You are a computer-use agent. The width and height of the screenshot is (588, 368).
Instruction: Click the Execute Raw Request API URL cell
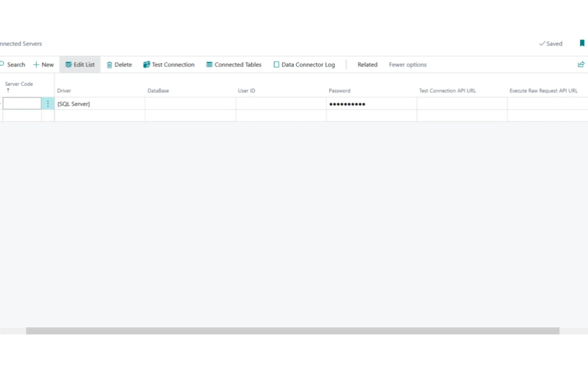pos(548,104)
